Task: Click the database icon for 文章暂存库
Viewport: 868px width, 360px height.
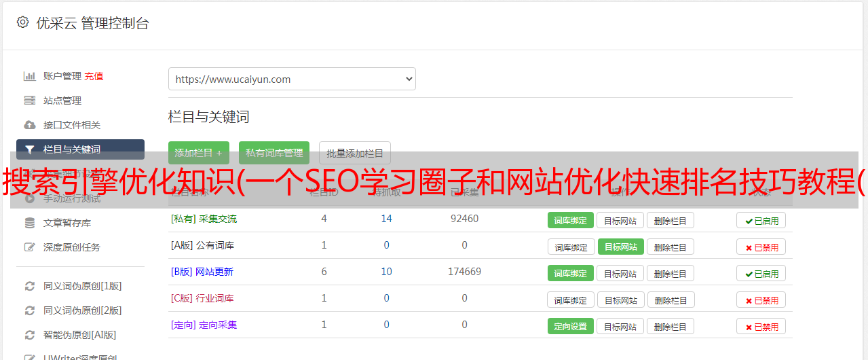Action: click(30, 223)
